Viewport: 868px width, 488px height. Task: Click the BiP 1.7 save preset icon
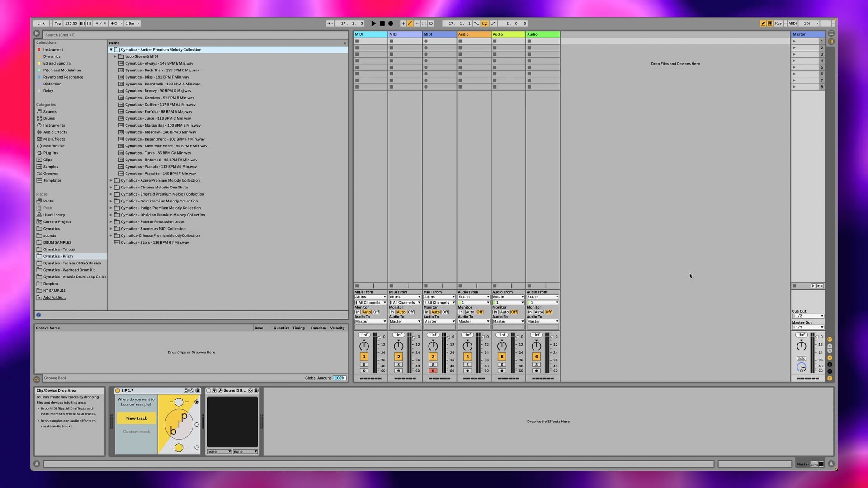tap(198, 391)
